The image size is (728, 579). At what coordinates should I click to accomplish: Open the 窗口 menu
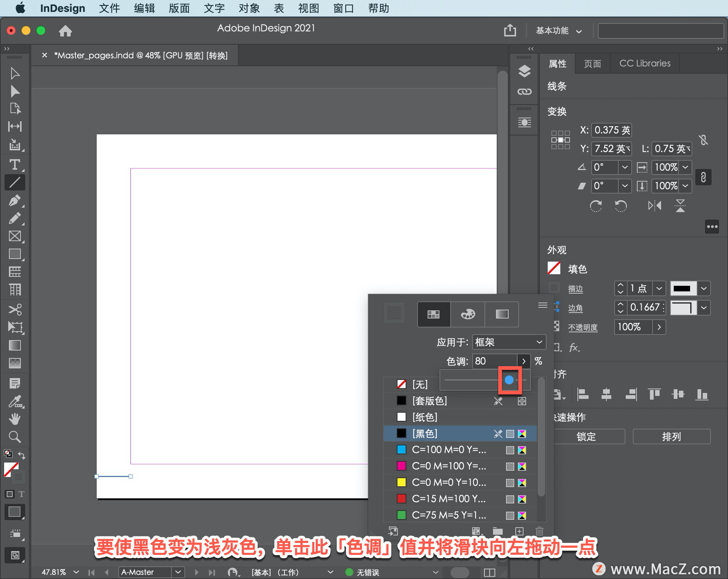pyautogui.click(x=344, y=8)
